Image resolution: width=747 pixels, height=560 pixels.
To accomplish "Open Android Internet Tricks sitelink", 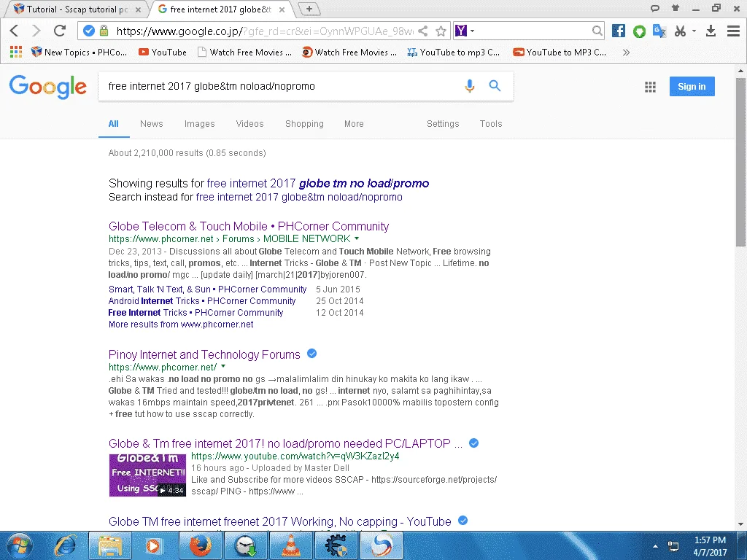I will [x=202, y=301].
